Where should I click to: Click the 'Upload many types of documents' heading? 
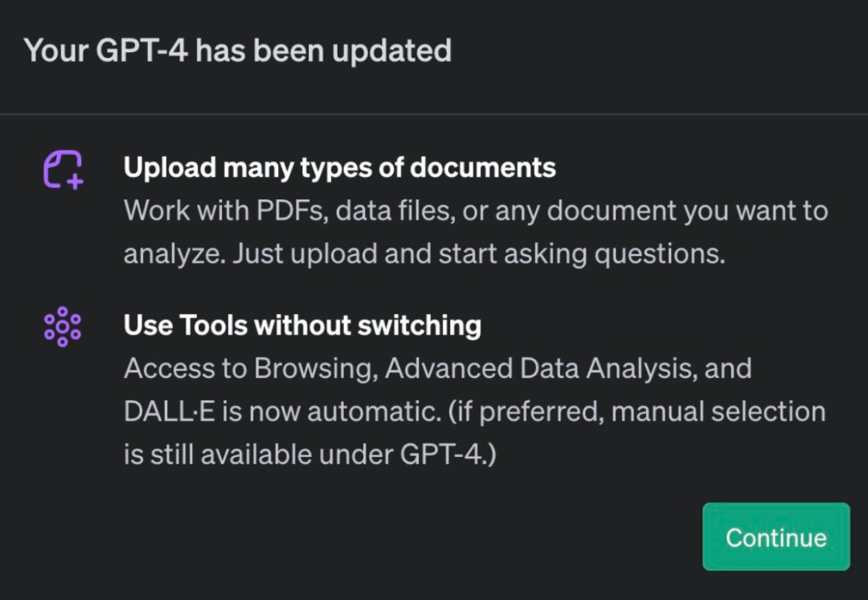pyautogui.click(x=339, y=167)
